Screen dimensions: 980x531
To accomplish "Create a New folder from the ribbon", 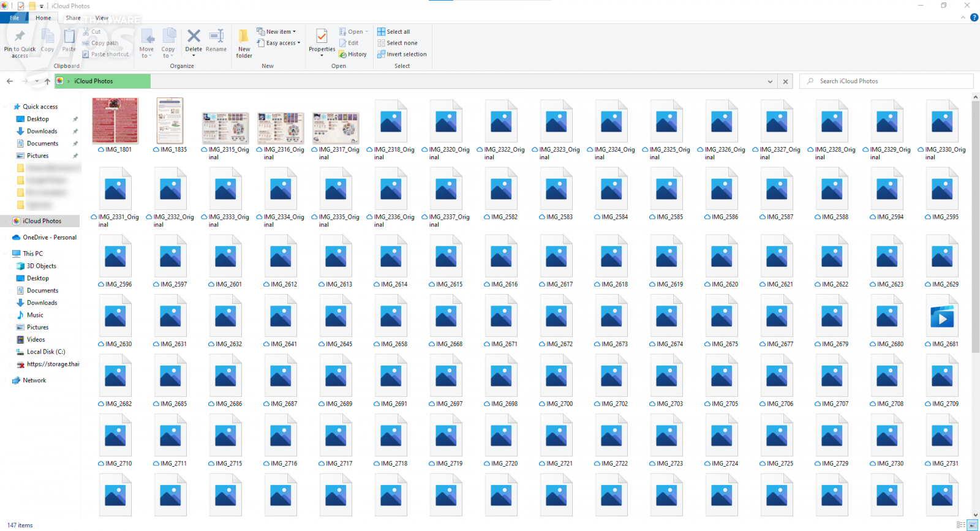I will pos(244,43).
